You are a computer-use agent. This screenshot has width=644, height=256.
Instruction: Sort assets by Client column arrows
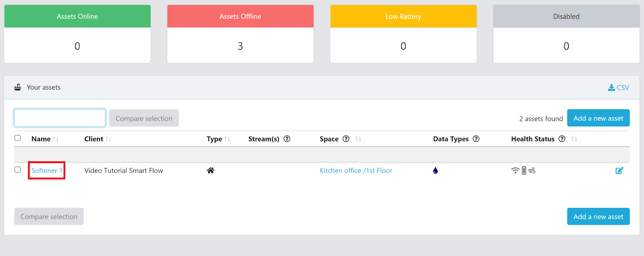point(108,139)
